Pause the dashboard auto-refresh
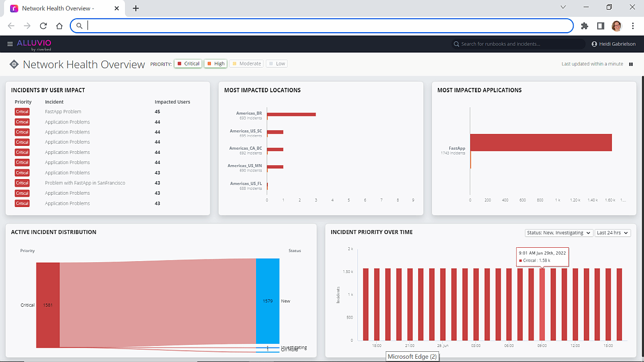The image size is (644, 362). 631,64
